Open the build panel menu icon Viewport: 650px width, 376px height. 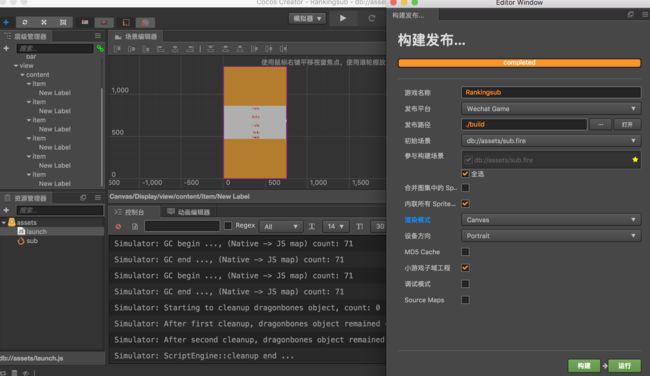click(x=645, y=15)
